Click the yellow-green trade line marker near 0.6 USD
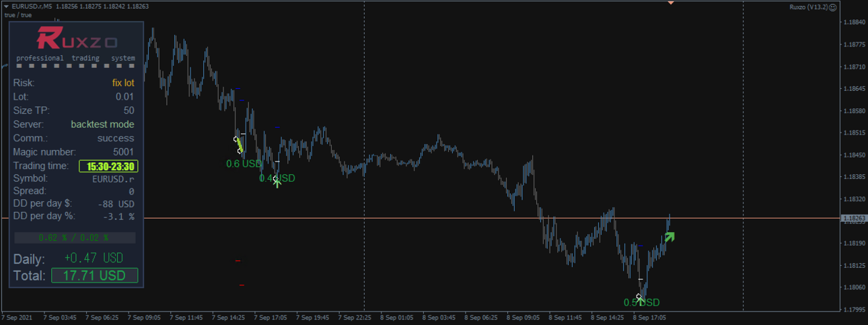 238,145
